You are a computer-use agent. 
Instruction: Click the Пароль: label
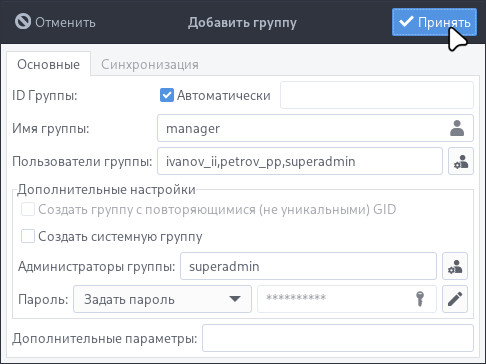pos(43,299)
